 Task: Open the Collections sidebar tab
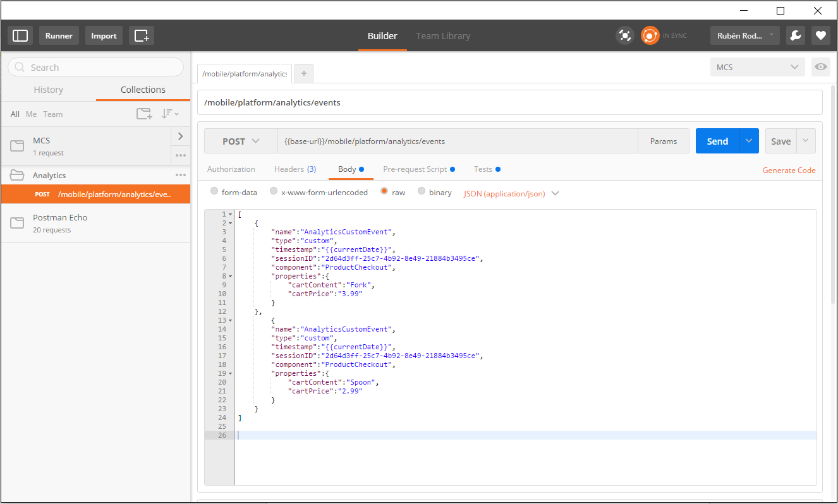(x=143, y=90)
